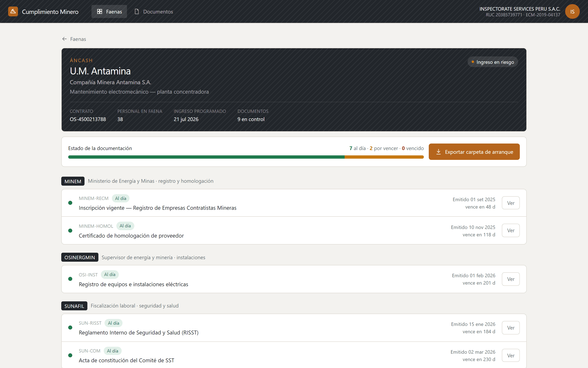588x368 pixels.
Task: Select 'Reglamento Interno de Seguridad y Salud (RISST)'
Action: pyautogui.click(x=138, y=332)
